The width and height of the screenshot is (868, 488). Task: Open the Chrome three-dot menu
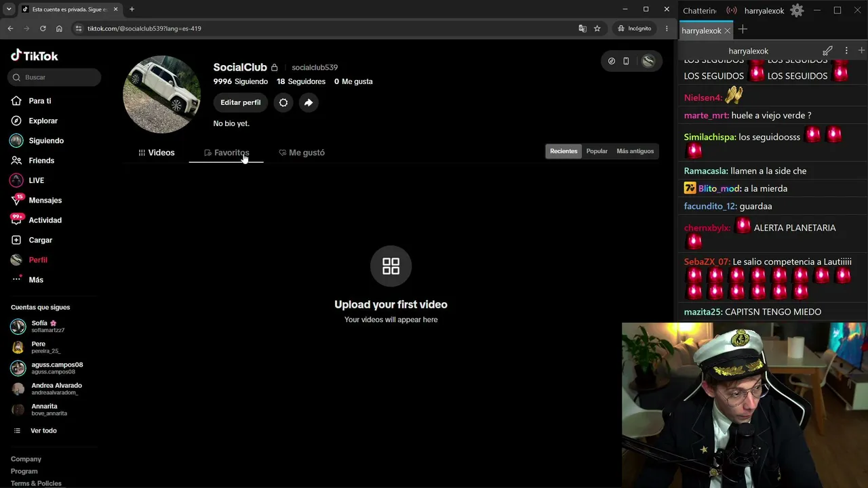(667, 28)
